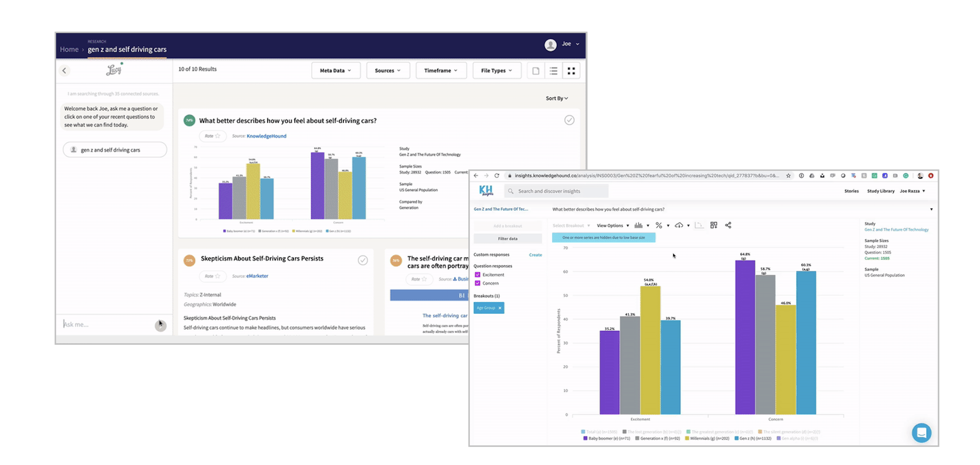Go to Stories in the KH header
This screenshot has width=980, height=465.
pyautogui.click(x=851, y=191)
